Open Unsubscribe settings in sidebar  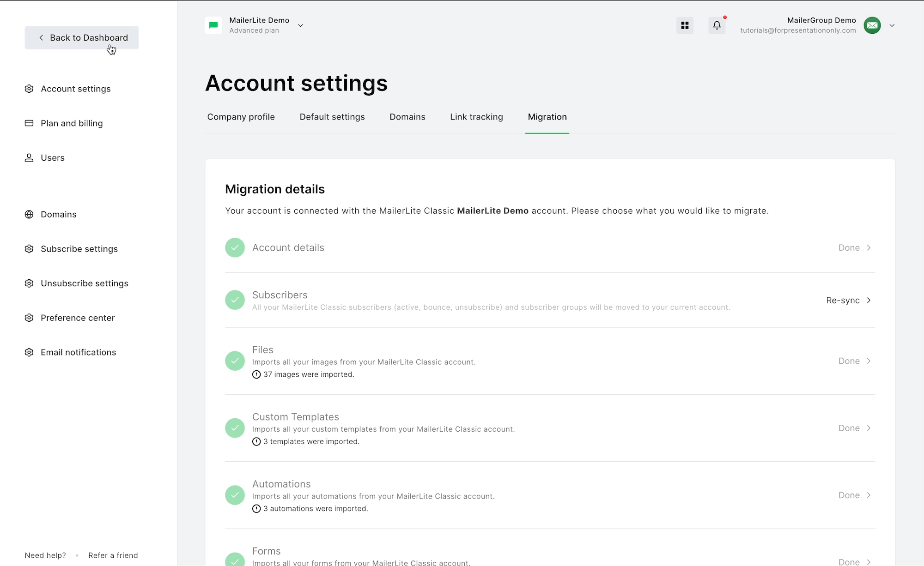(84, 283)
